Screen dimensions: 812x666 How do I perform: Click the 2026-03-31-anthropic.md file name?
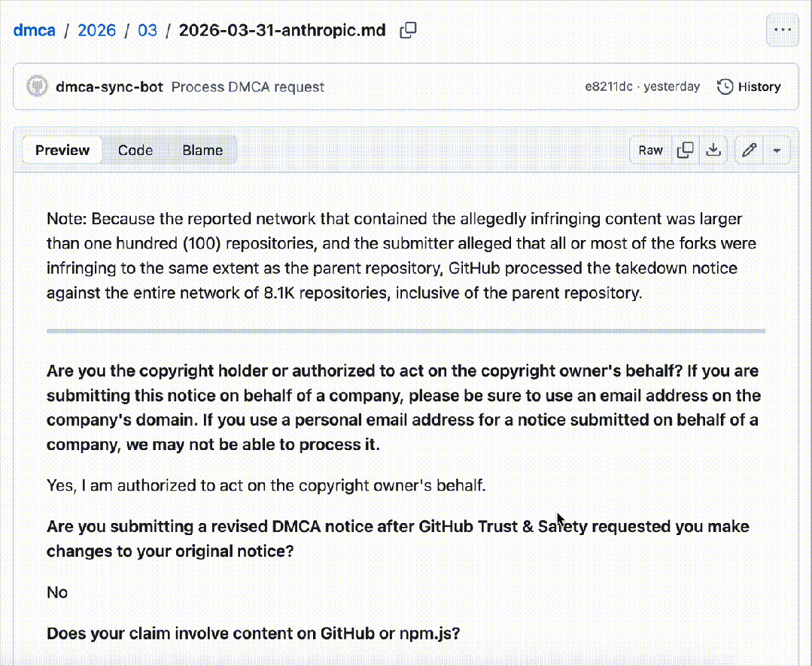(x=282, y=31)
